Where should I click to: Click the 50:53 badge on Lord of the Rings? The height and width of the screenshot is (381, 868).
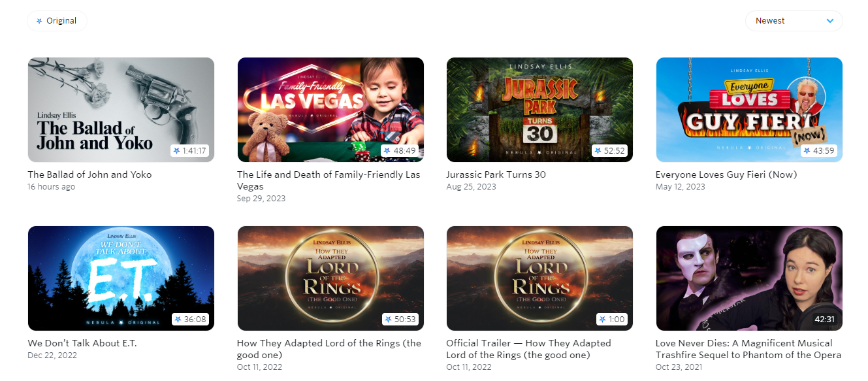(x=399, y=320)
